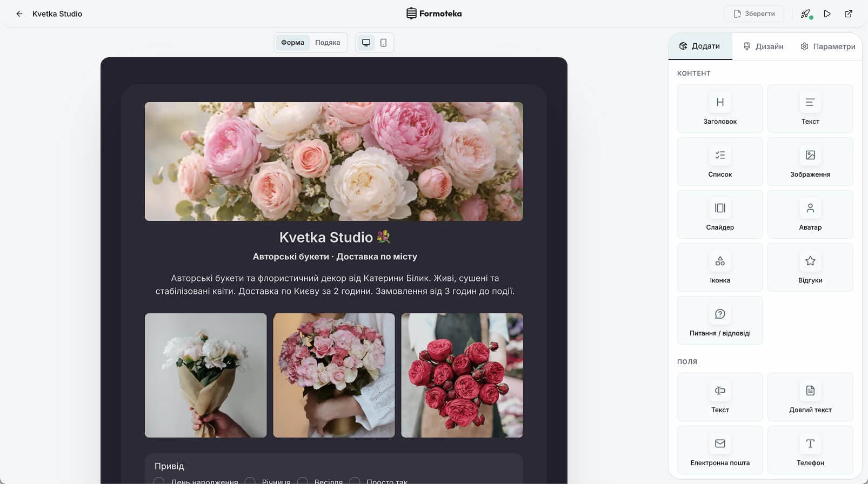Click the peony banner image
This screenshot has width=868, height=484.
click(334, 162)
